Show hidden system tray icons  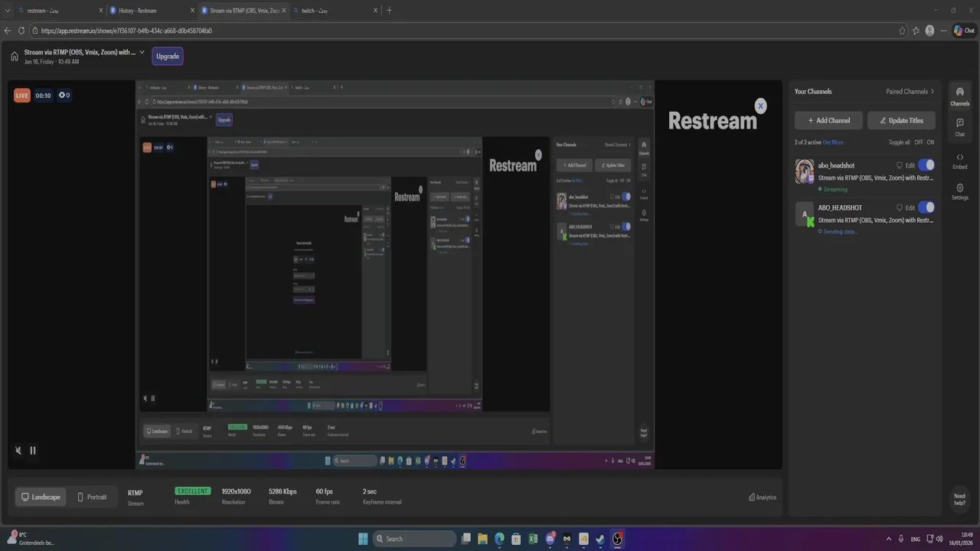coord(888,539)
